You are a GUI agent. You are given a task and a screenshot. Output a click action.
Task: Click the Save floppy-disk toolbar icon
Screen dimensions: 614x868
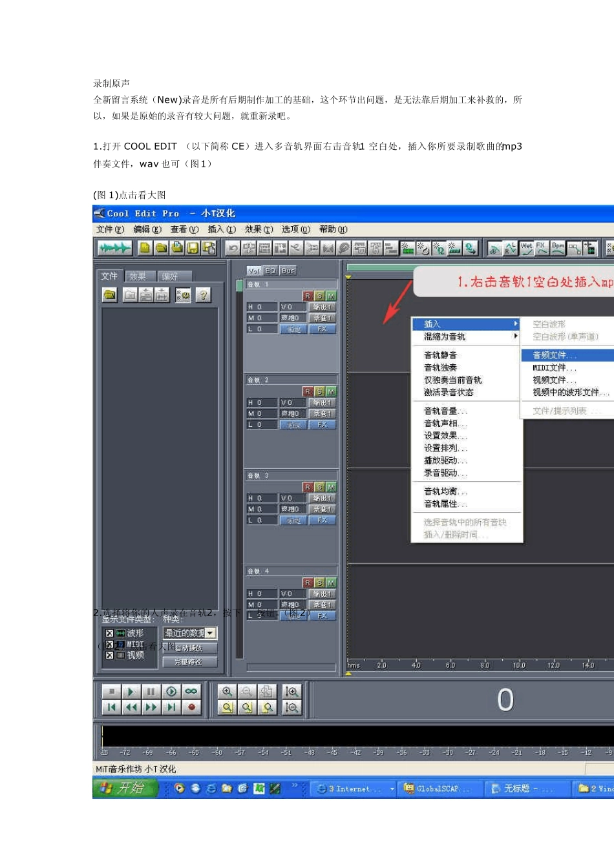pyautogui.click(x=193, y=247)
